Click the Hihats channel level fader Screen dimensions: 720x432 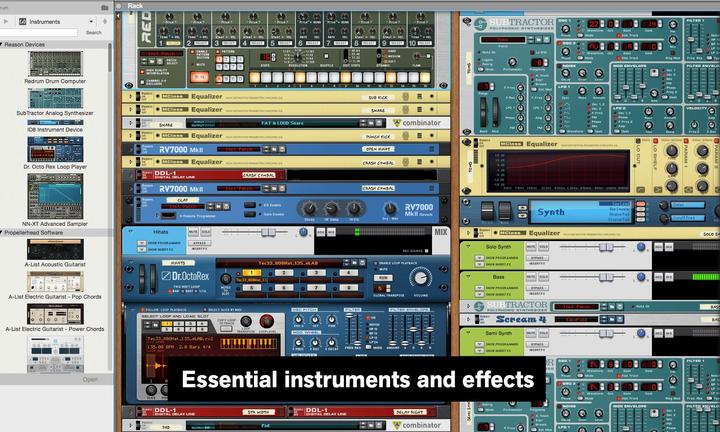click(x=268, y=233)
